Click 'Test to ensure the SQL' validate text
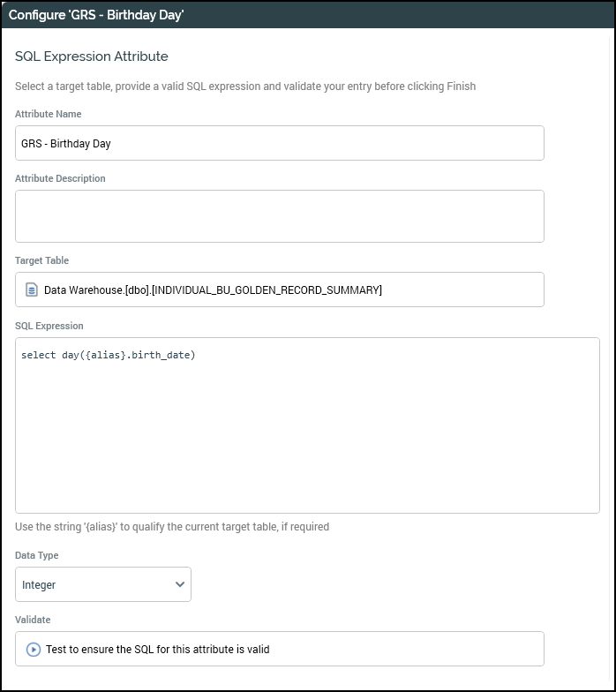Image resolution: width=616 pixels, height=692 pixels. coord(157,650)
